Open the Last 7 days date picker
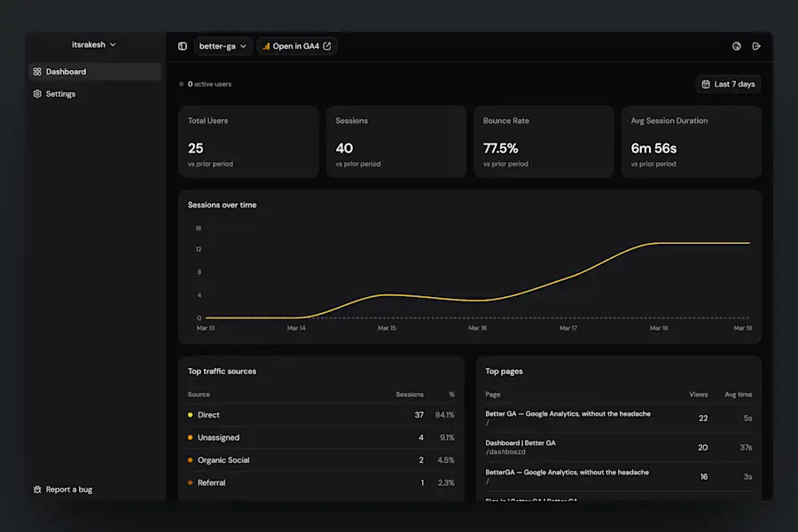The height and width of the screenshot is (532, 798). 728,84
